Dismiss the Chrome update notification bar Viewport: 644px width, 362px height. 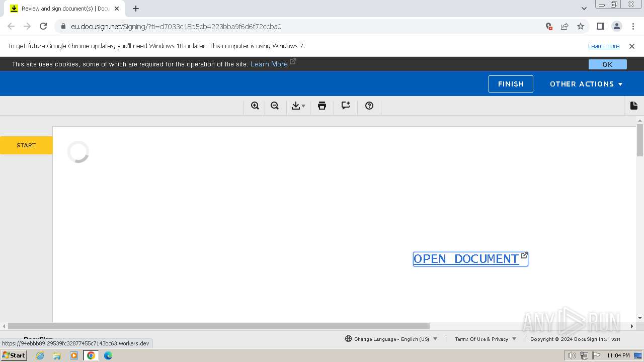click(x=632, y=46)
